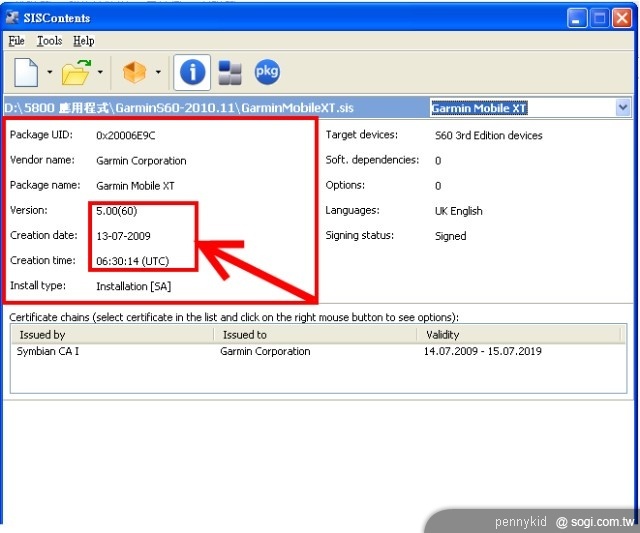The width and height of the screenshot is (640, 533).
Task: Click the orange package box icon
Action: pos(134,72)
